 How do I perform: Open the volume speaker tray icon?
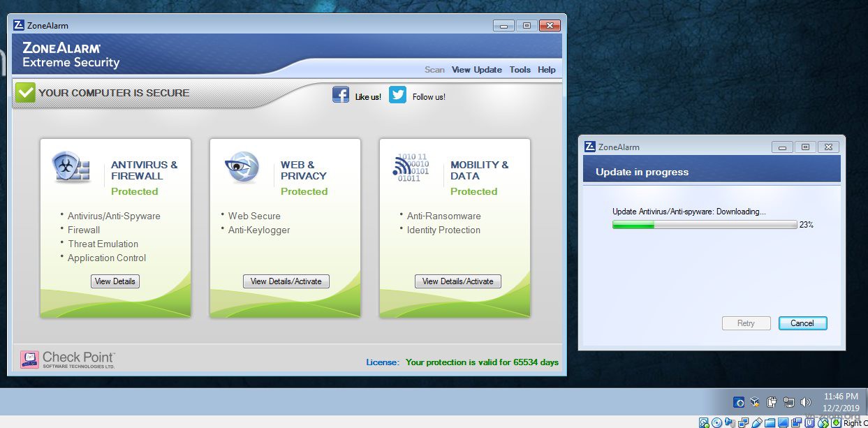(x=805, y=402)
